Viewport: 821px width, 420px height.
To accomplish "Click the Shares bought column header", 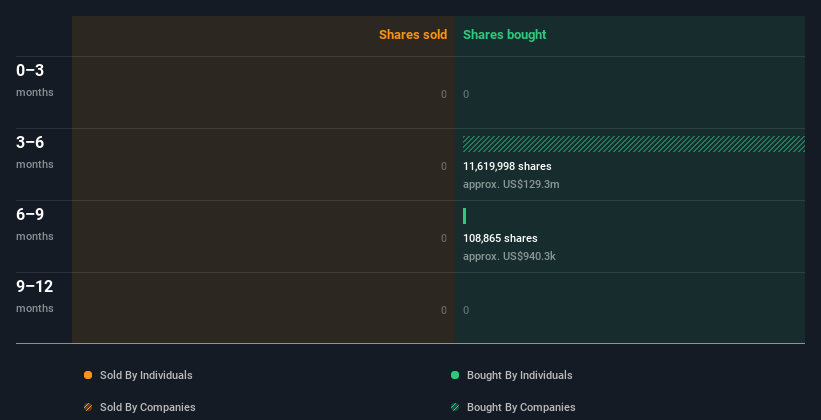I will tap(505, 35).
